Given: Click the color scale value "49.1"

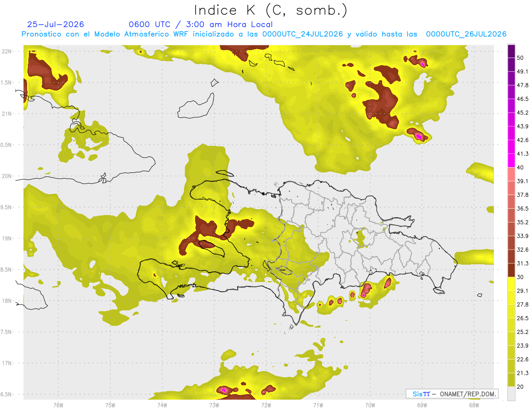Looking at the screenshot, I should point(523,71).
